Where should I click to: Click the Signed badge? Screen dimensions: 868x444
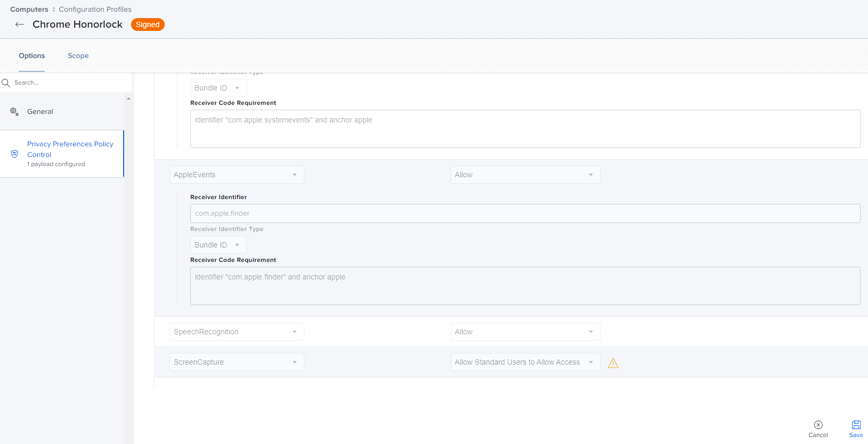click(x=148, y=24)
